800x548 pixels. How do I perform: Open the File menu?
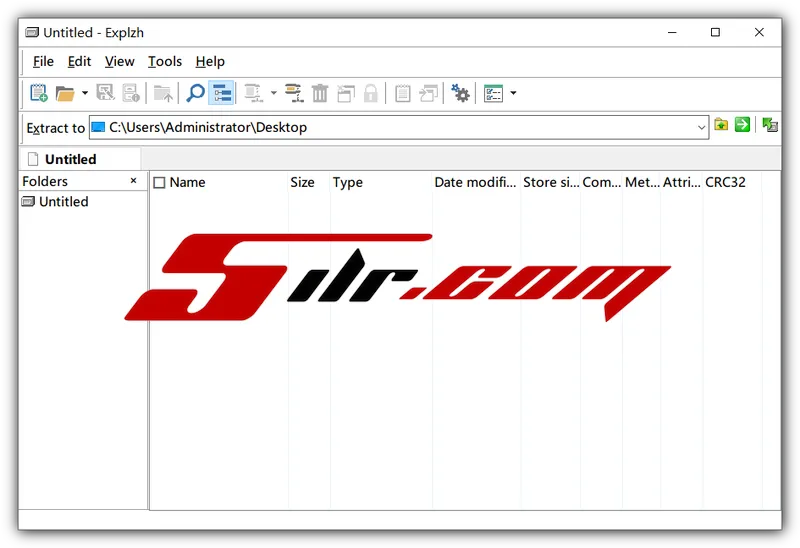[43, 62]
